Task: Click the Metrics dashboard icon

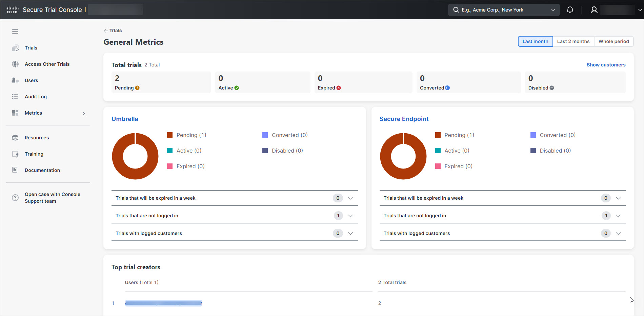Action: pyautogui.click(x=15, y=113)
